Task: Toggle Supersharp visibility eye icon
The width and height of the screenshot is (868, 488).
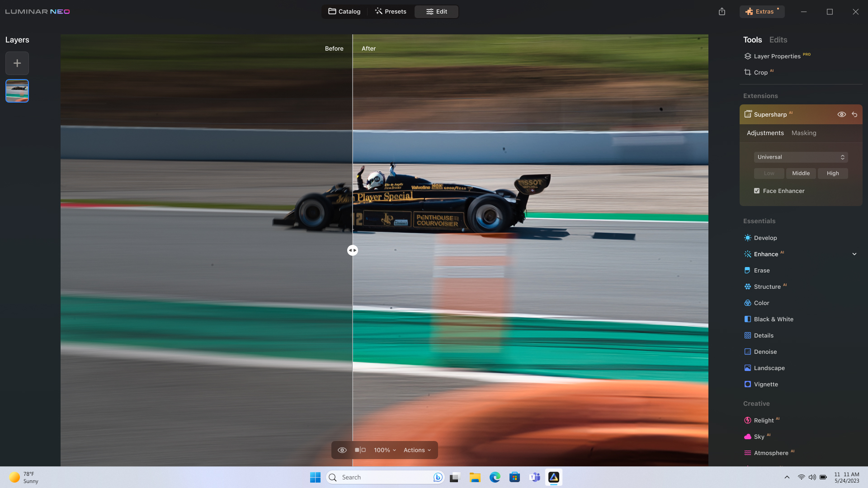Action: coord(841,115)
